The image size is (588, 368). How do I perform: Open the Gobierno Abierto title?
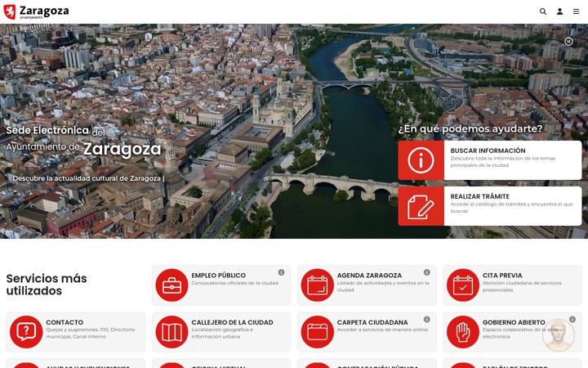(514, 322)
